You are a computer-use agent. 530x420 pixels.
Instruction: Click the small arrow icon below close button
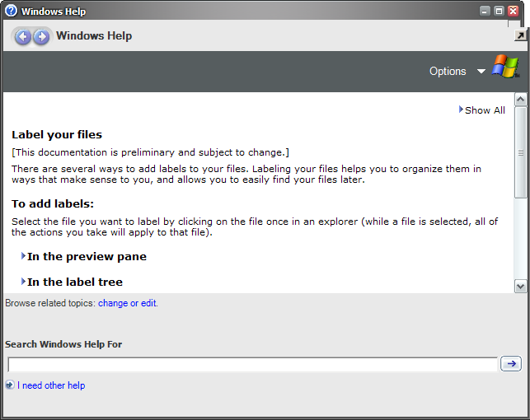[x=520, y=35]
